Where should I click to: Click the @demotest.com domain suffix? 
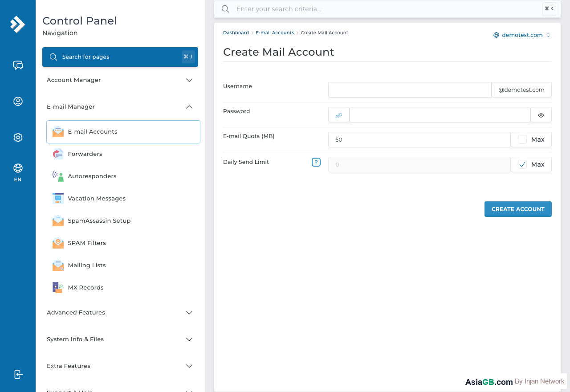pos(521,90)
